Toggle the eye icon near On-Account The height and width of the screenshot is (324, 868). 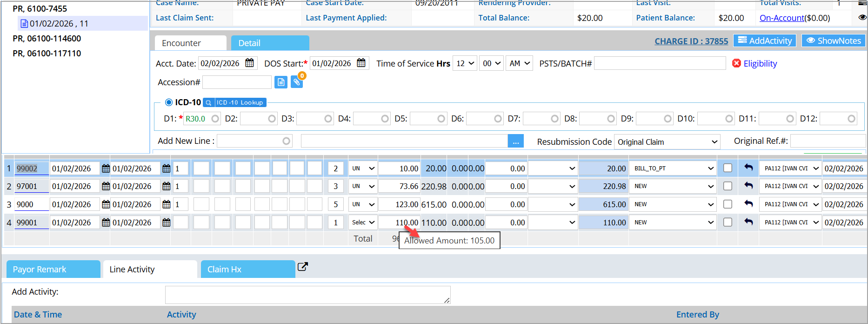pyautogui.click(x=862, y=17)
